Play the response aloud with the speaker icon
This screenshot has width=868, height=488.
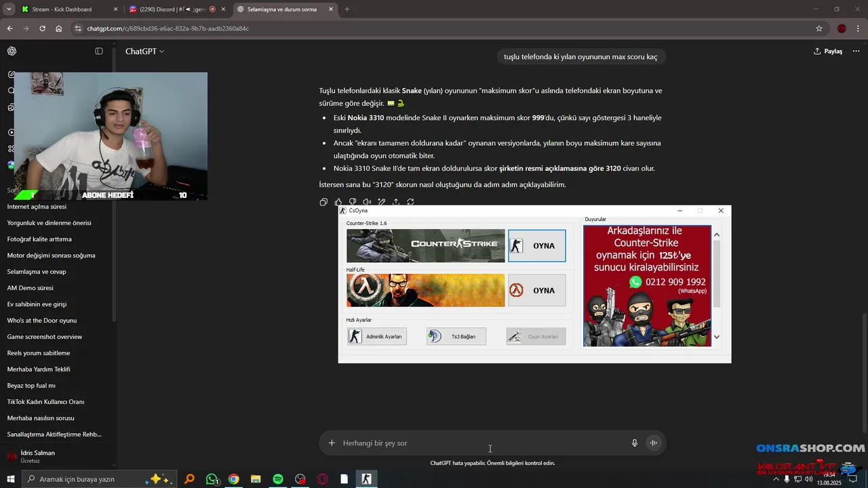[x=367, y=202]
